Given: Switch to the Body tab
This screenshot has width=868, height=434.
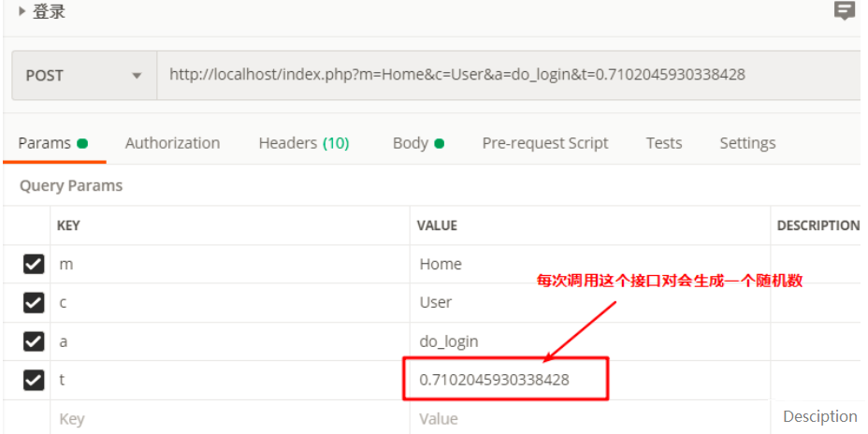Looking at the screenshot, I should click(x=417, y=143).
